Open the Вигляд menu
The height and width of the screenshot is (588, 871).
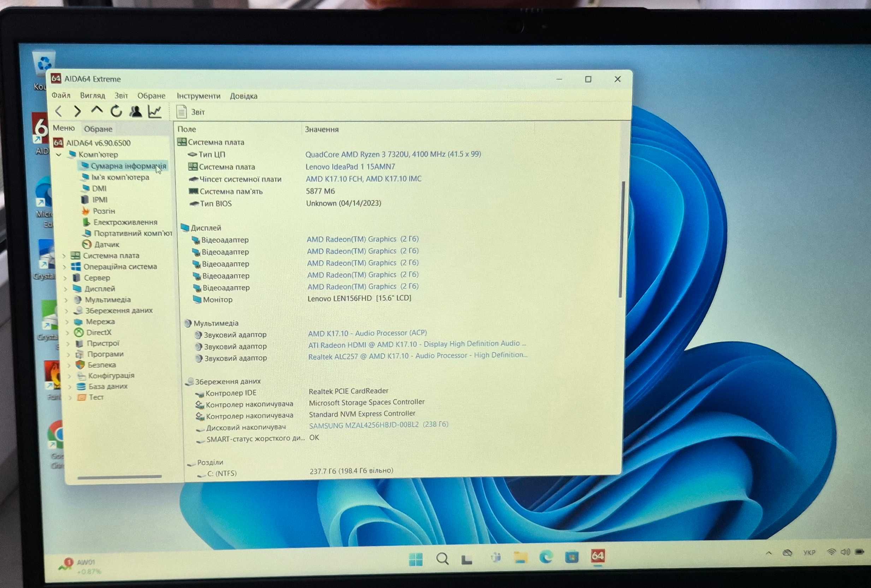(x=93, y=96)
